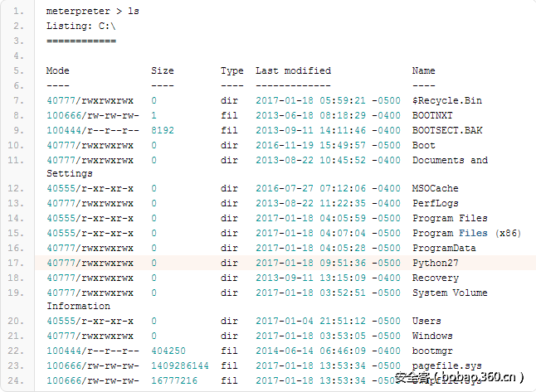Viewport: 536px width, 392px height.
Task: Select the 'Windows' directory name
Action: (432, 336)
